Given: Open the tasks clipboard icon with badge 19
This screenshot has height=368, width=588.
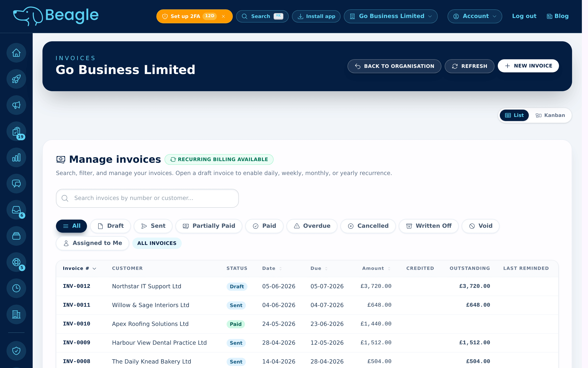Looking at the screenshot, I should click(16, 131).
